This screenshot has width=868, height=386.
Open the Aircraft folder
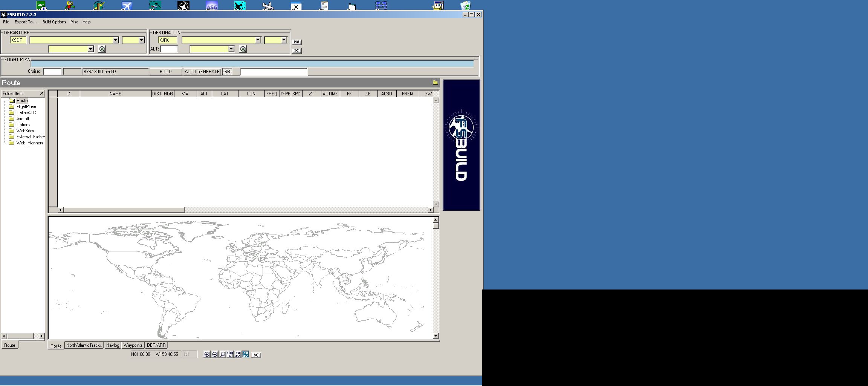[x=23, y=119]
